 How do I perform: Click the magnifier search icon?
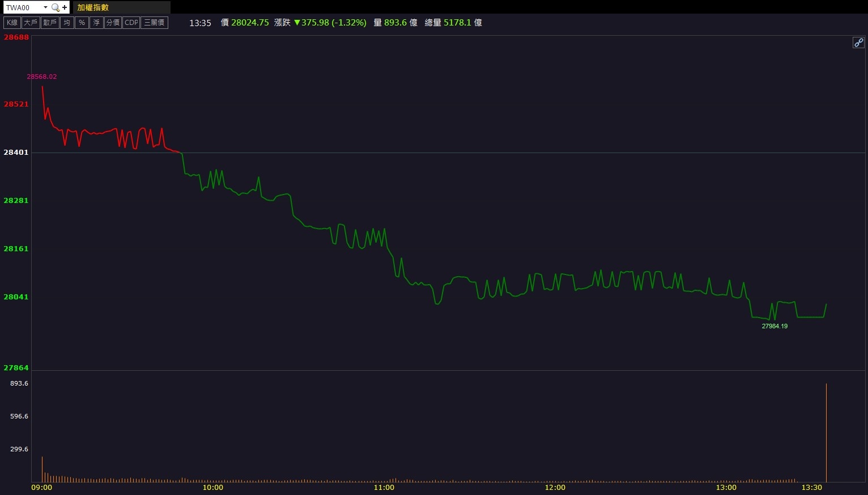pyautogui.click(x=55, y=7)
